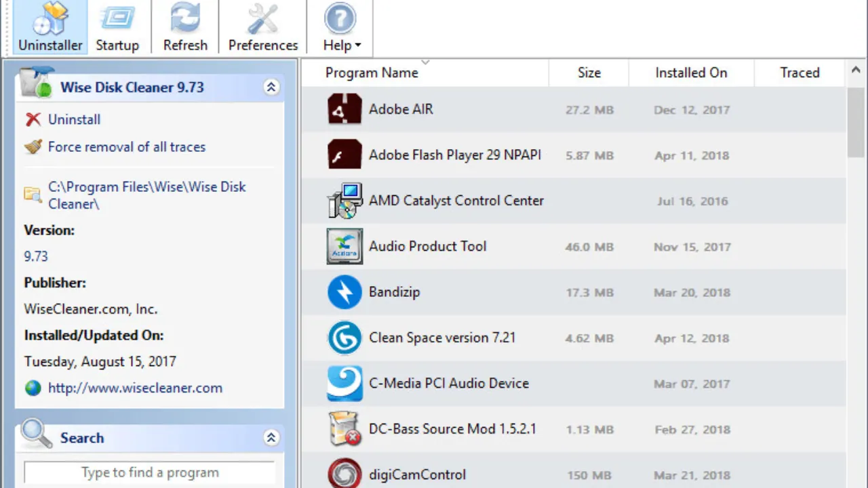Screen dimensions: 868x488
Task: Click the Refresh toolbar button
Action: [185, 28]
